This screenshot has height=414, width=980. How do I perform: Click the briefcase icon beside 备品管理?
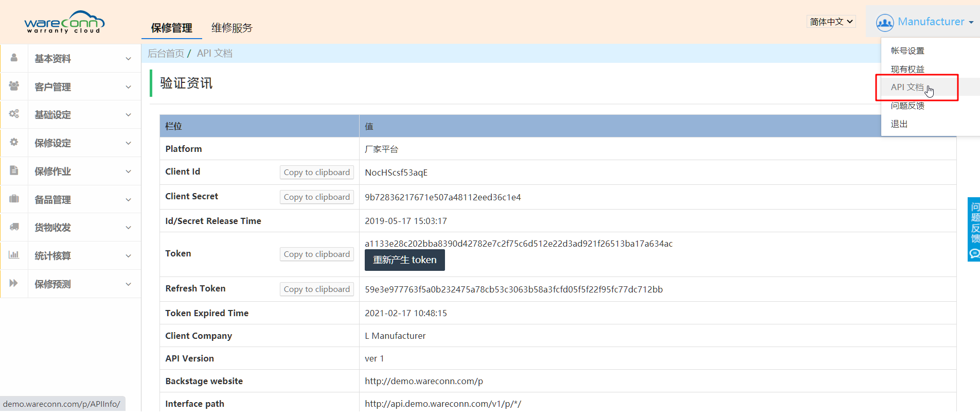tap(14, 199)
